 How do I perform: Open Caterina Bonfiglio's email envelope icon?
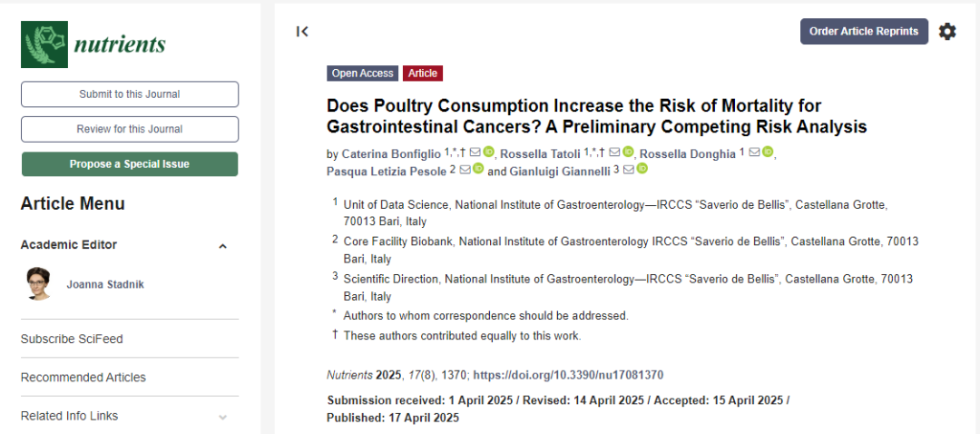(x=475, y=152)
